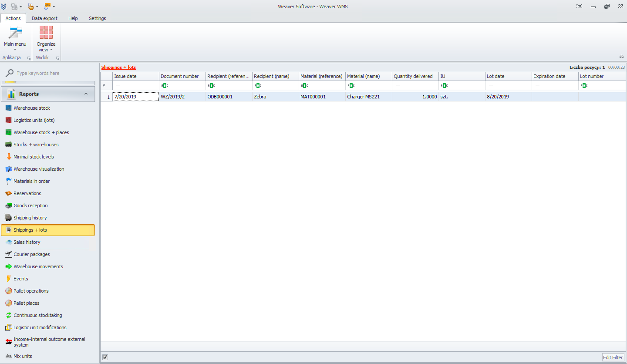Select the Actions ribbon tab

tap(13, 18)
